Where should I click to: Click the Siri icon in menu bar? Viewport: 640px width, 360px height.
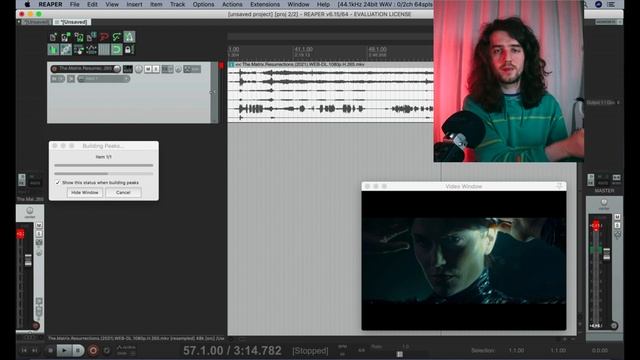tap(598, 4)
